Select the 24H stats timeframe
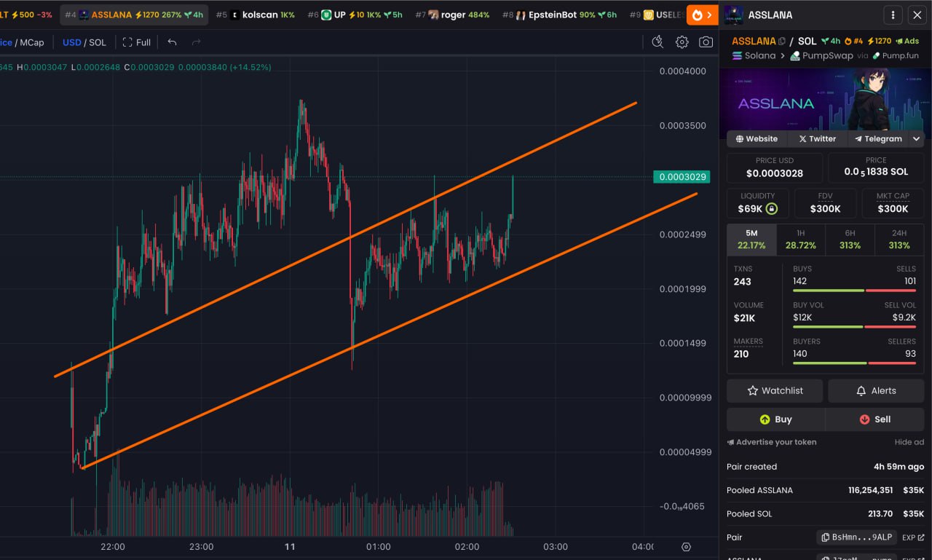Viewport: 932px width, 560px height. pyautogui.click(x=899, y=240)
